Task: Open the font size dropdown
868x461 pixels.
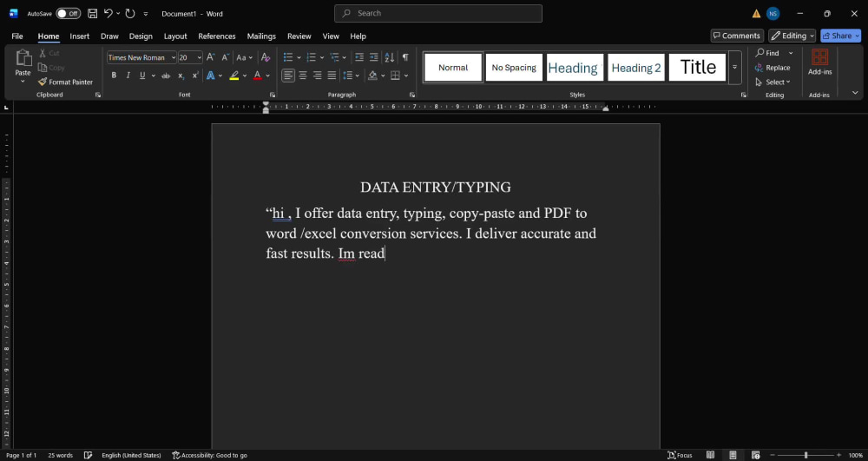Action: pyautogui.click(x=200, y=57)
